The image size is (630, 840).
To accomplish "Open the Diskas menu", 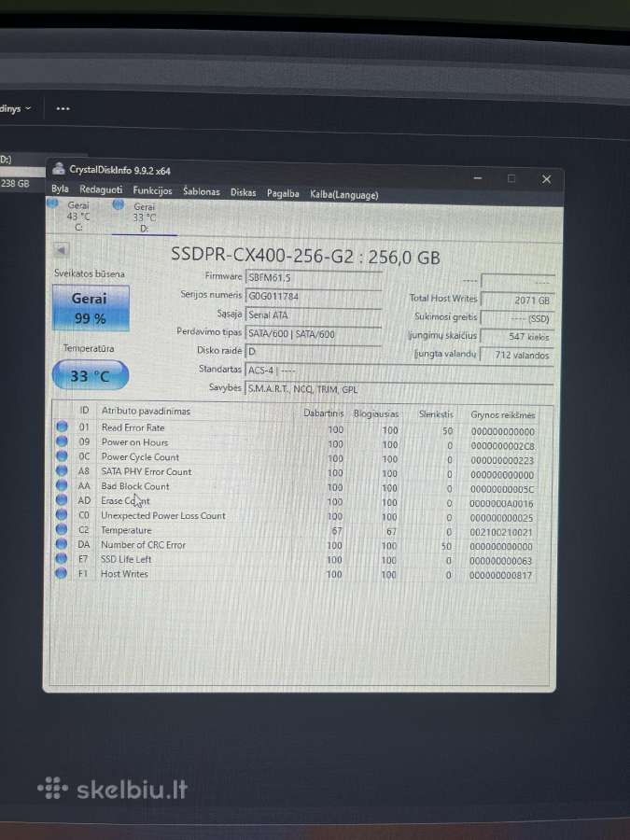I will [244, 192].
